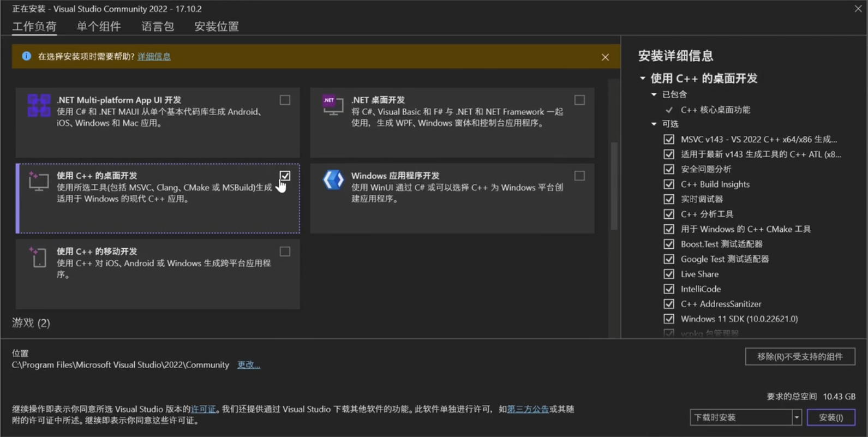Collapse the 使用 C++ 的桌面开发 details section
Screen dimensions: 868x437
[x=643, y=79]
